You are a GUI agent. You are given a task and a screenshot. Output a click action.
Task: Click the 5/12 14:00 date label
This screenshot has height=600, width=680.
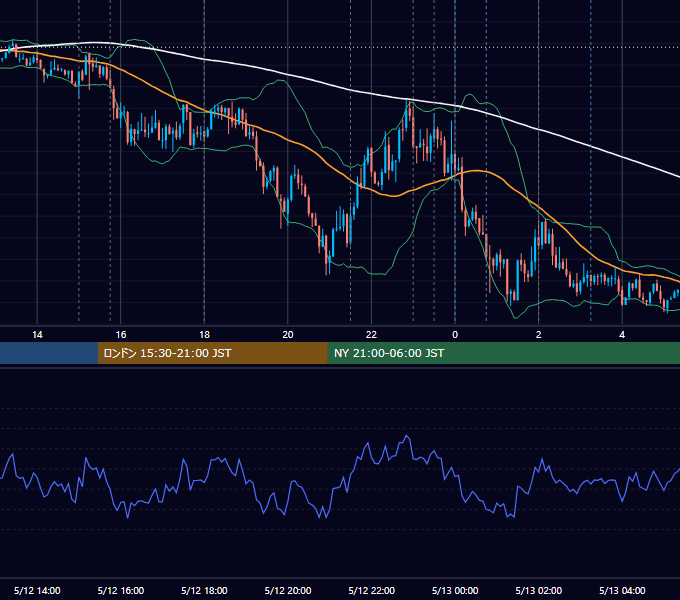coord(37,590)
